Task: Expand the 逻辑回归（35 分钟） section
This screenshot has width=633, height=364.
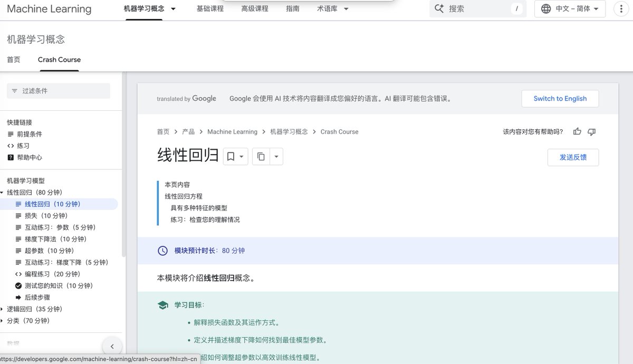Action: (x=3, y=309)
